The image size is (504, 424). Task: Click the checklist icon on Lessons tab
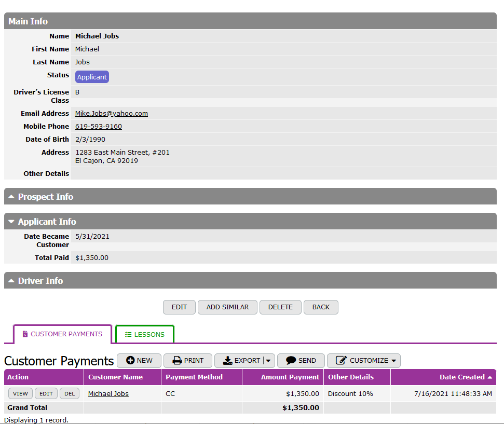point(128,335)
